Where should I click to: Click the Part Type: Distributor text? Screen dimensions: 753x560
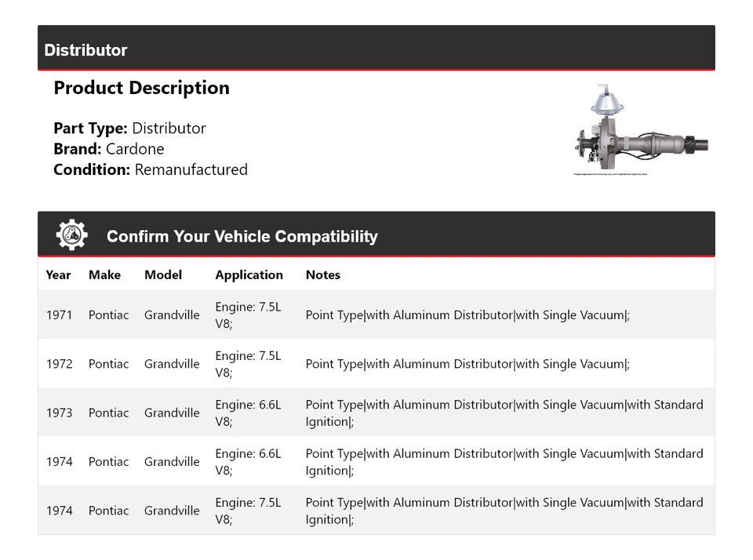(129, 128)
